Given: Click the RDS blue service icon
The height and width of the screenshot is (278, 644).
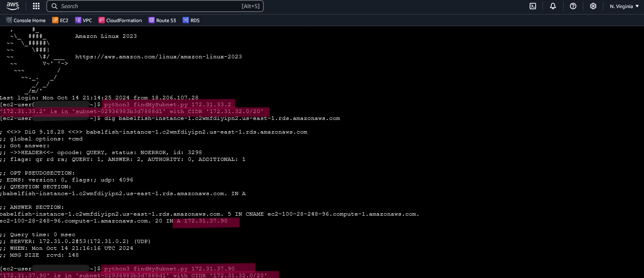Looking at the screenshot, I should click(186, 20).
